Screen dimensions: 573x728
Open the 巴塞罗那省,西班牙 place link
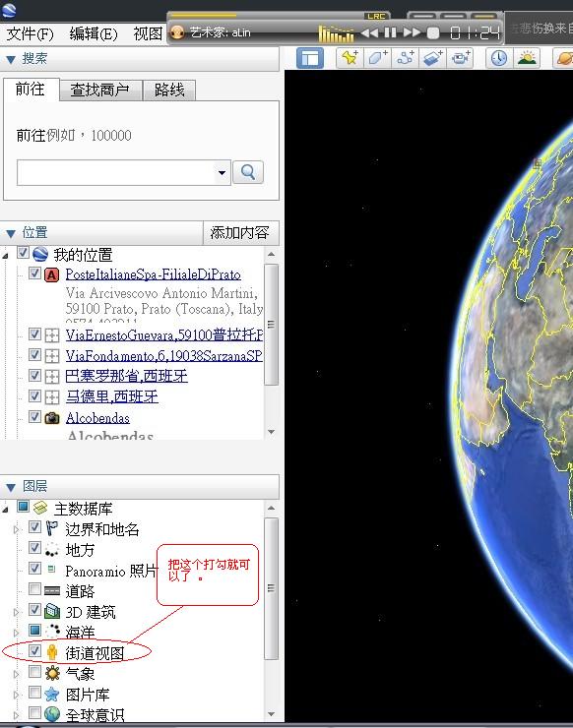click(x=126, y=376)
